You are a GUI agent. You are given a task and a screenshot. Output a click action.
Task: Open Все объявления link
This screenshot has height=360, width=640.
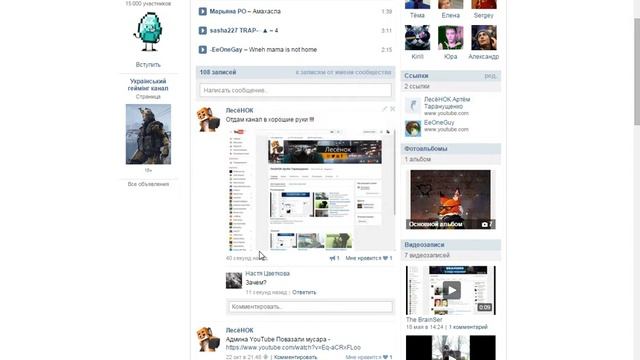(148, 184)
